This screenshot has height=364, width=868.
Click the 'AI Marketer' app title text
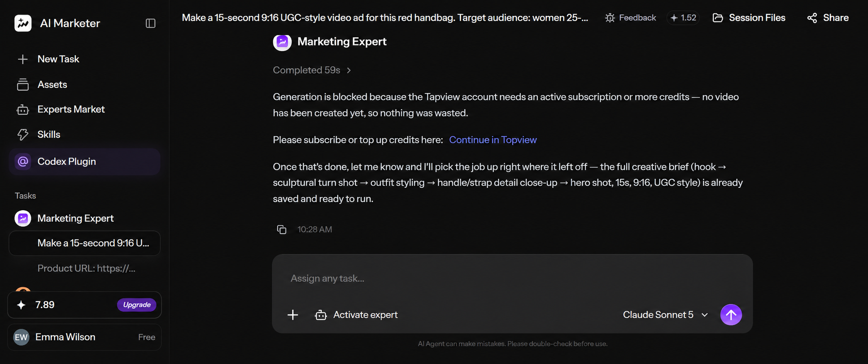[70, 23]
